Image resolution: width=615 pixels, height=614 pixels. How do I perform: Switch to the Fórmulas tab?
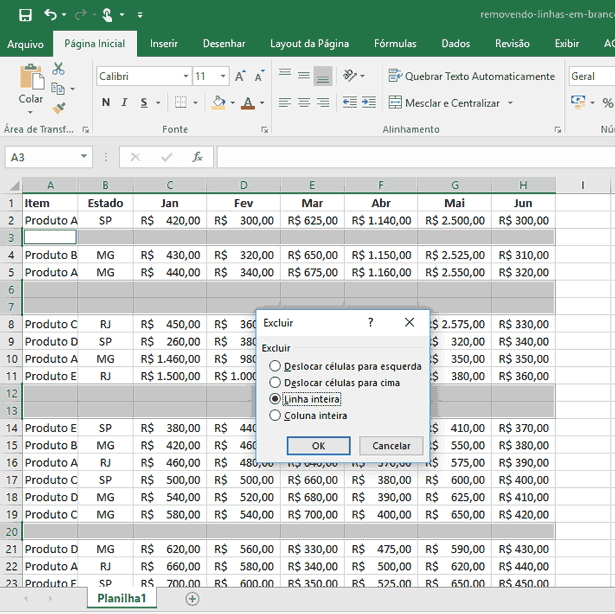tap(395, 44)
